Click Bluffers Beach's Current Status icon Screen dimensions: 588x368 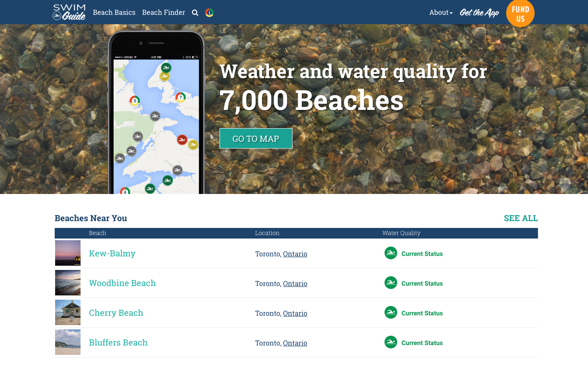pos(390,342)
